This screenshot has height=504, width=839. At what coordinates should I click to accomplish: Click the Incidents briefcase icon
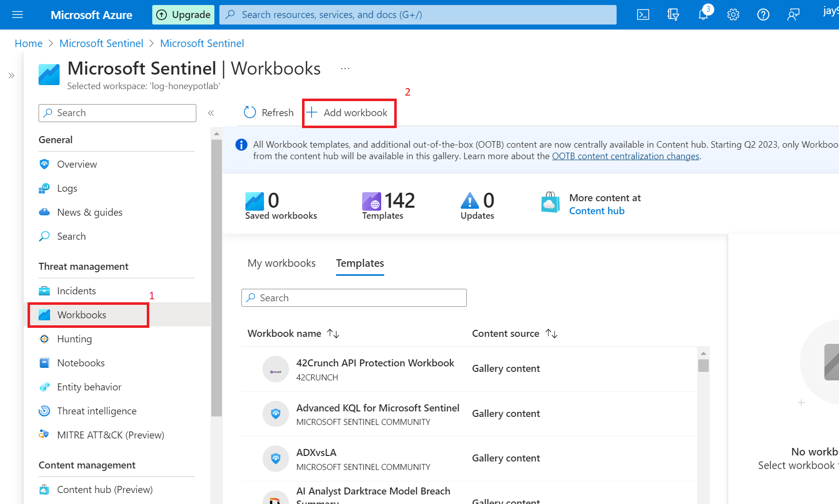(x=45, y=291)
